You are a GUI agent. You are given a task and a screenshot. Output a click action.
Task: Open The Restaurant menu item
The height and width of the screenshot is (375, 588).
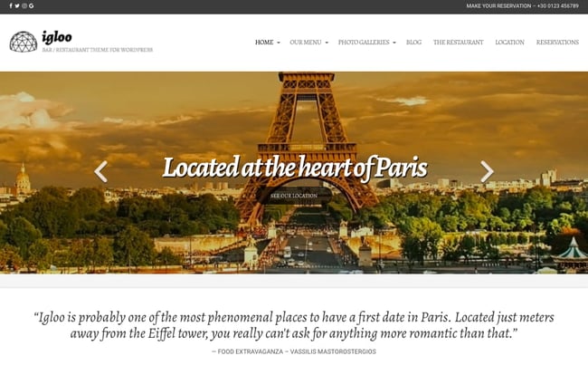[459, 42]
